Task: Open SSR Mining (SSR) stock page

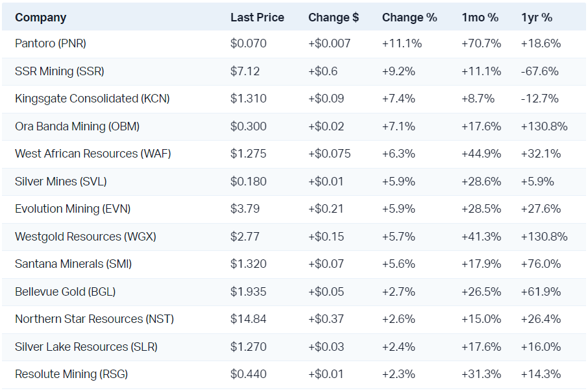Action: point(60,71)
